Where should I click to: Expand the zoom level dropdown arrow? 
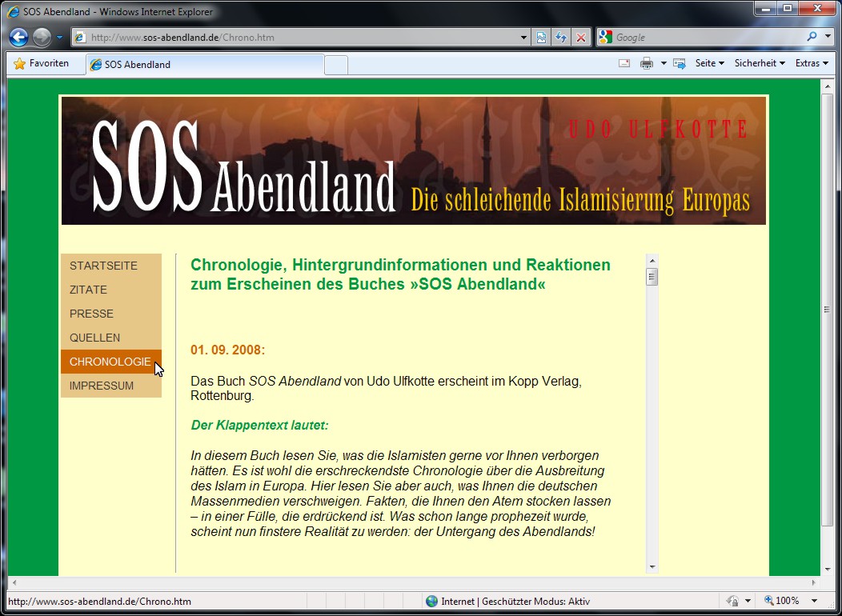click(x=815, y=601)
